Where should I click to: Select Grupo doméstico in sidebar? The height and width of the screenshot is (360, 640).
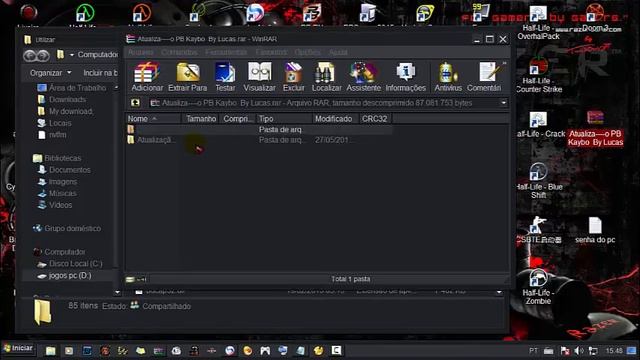tap(67, 229)
